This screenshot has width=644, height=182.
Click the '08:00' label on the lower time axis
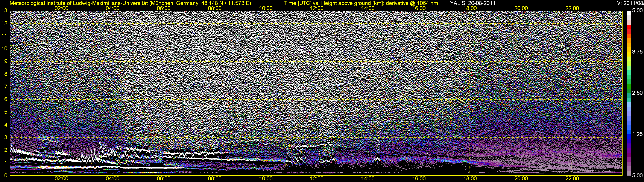point(215,179)
